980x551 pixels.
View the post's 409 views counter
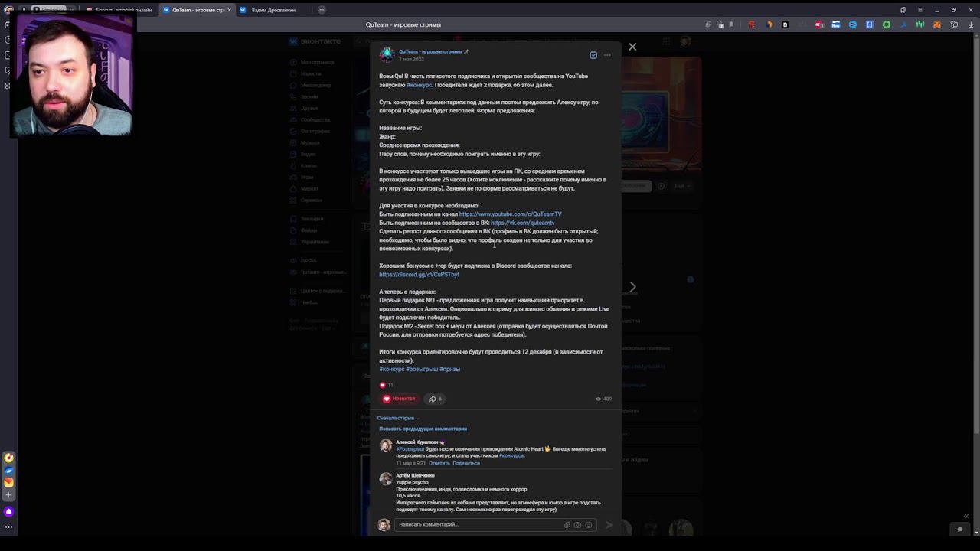[604, 399]
